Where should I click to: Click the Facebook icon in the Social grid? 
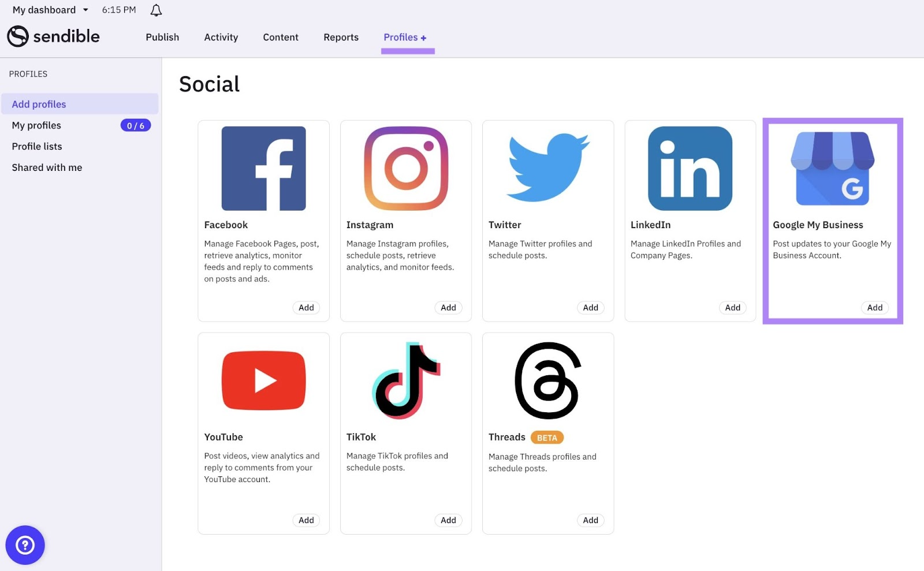point(263,168)
